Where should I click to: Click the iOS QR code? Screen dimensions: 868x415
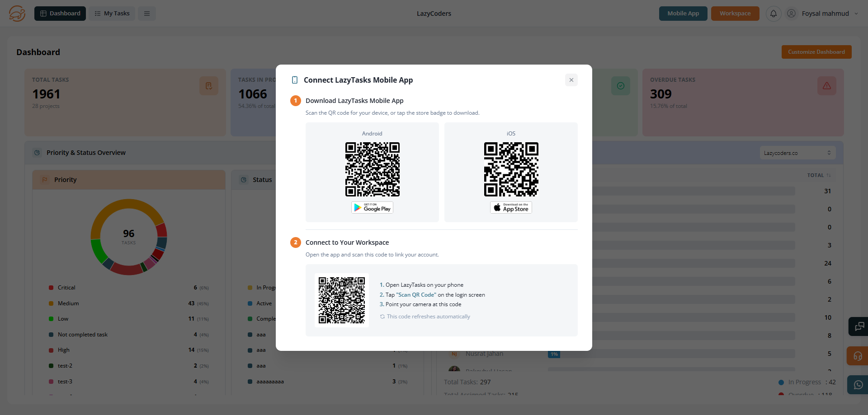511,169
